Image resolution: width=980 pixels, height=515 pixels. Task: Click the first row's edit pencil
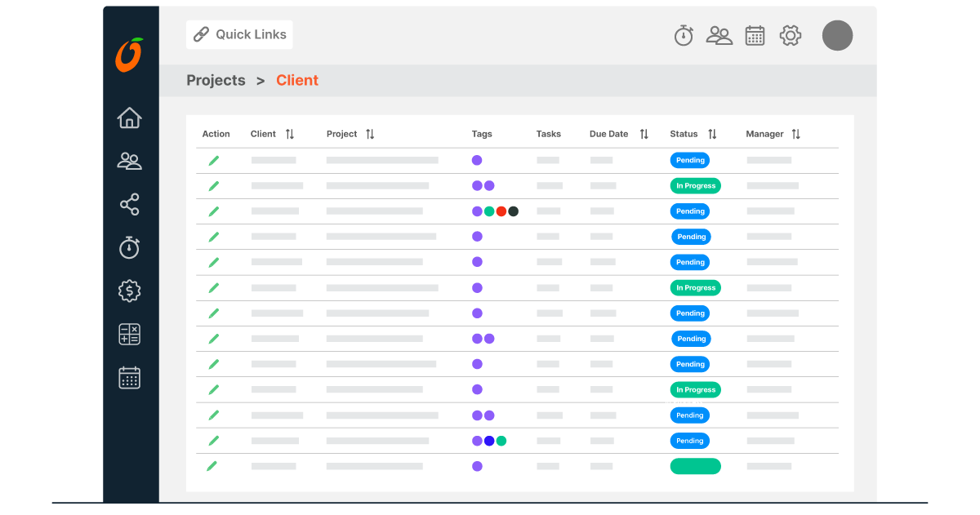[x=214, y=161]
